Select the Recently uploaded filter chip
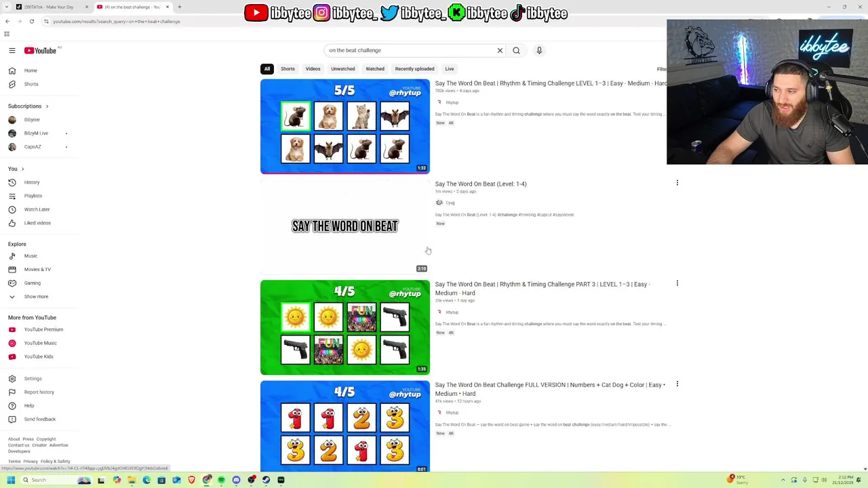The width and height of the screenshot is (868, 488). click(414, 68)
